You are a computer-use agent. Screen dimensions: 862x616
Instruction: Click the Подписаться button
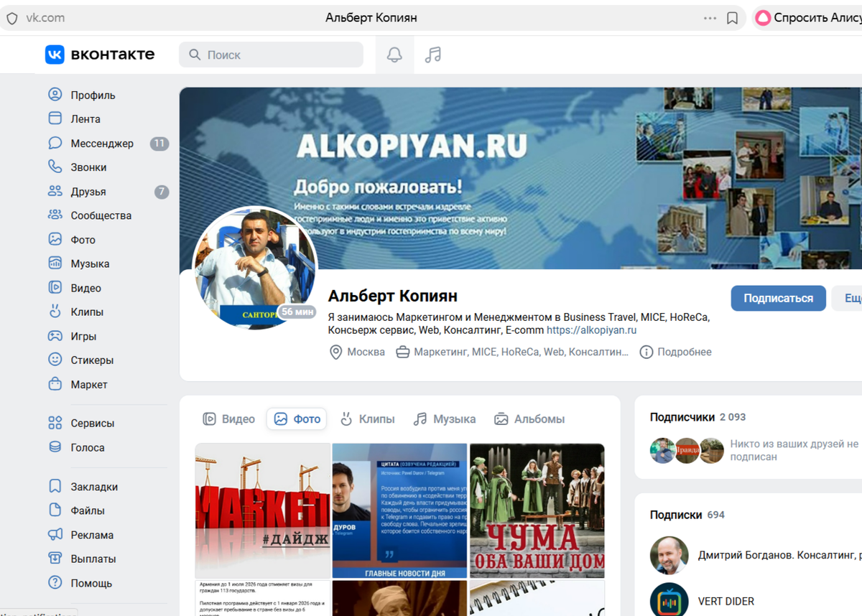[x=778, y=298]
